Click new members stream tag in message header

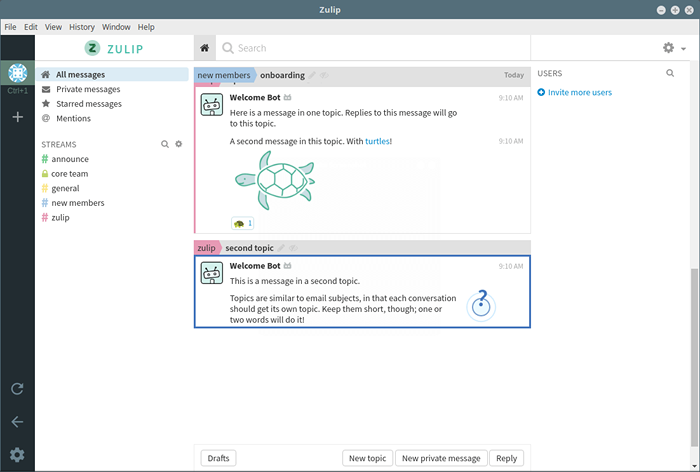(224, 75)
